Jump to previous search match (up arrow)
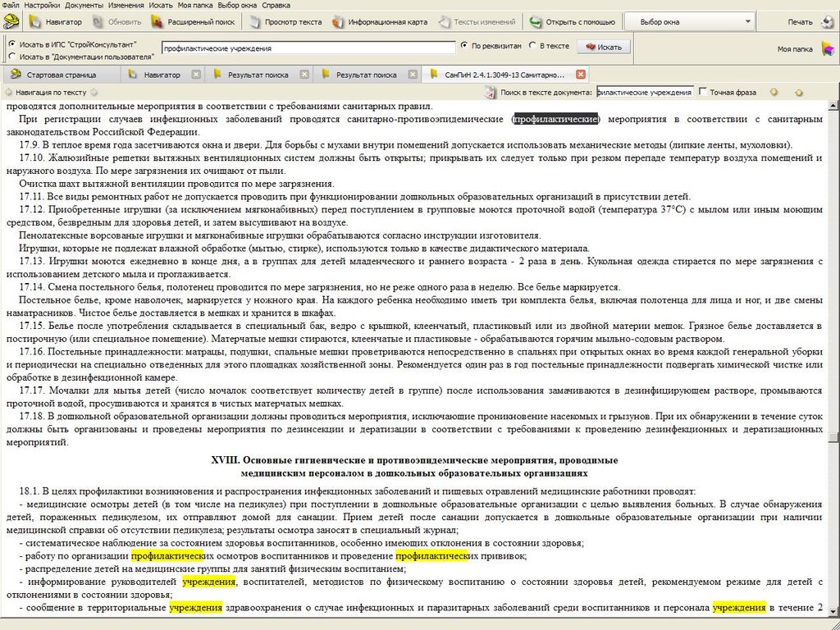Image resolution: width=840 pixels, height=630 pixels. (799, 92)
